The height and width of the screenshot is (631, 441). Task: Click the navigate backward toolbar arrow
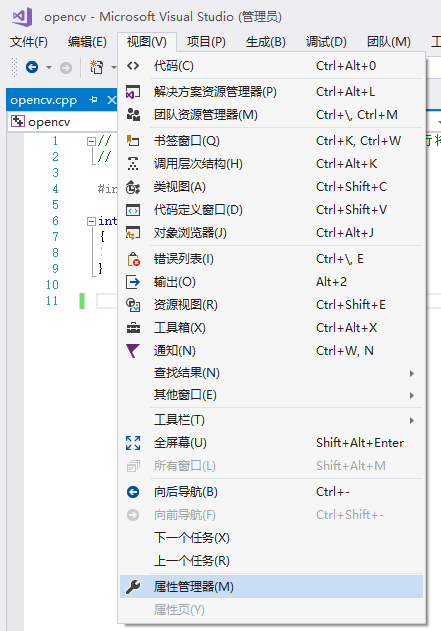32,67
